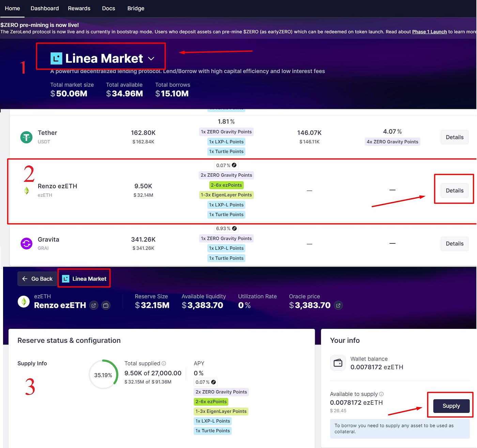Click the info icon next to Total supplied
The height and width of the screenshot is (448, 477).
(164, 363)
